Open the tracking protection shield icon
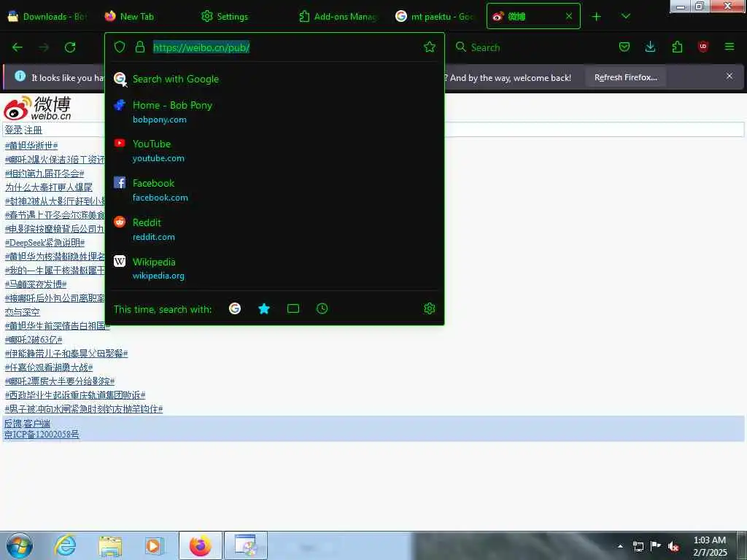Image resolution: width=747 pixels, height=560 pixels. click(120, 47)
